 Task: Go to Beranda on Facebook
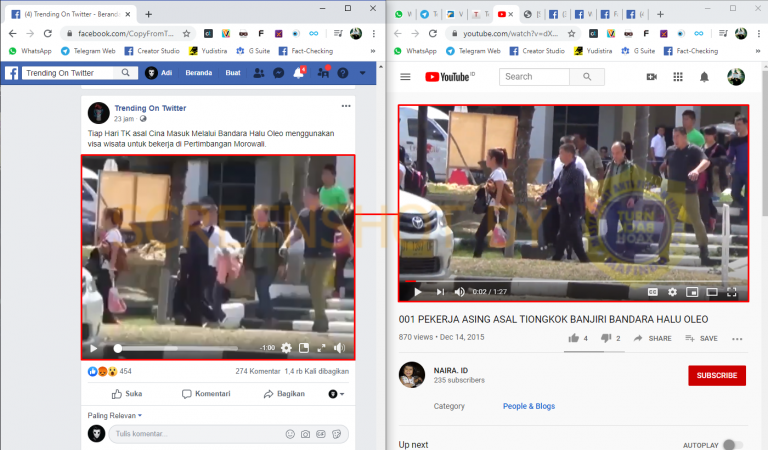pos(198,73)
